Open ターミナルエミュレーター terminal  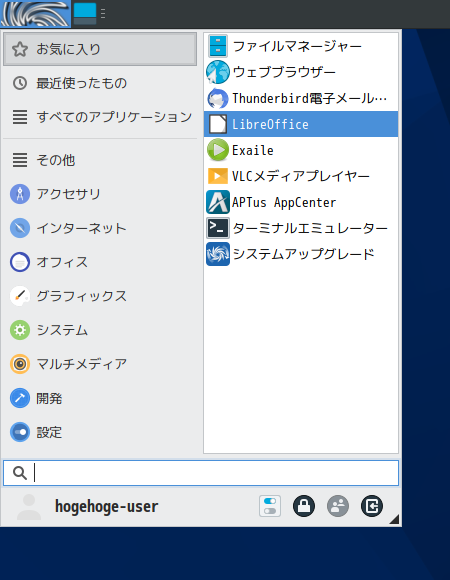(301, 228)
